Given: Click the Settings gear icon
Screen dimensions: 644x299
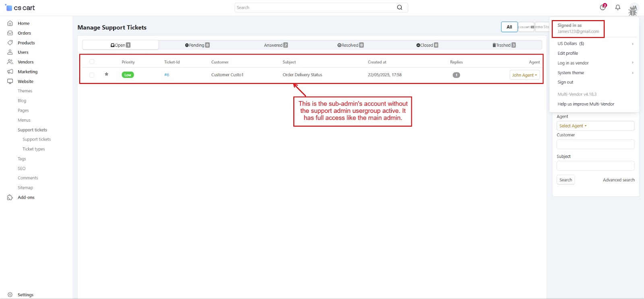Looking at the screenshot, I should point(10,295).
